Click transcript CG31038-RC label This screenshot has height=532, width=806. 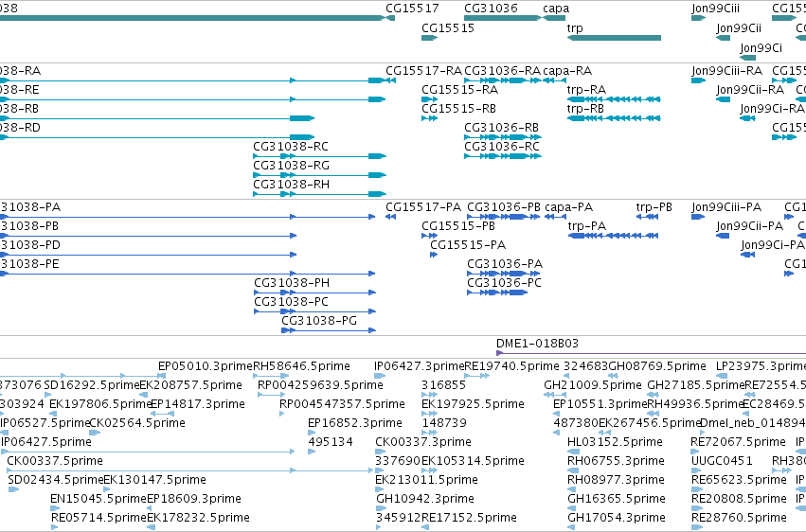[x=291, y=147]
